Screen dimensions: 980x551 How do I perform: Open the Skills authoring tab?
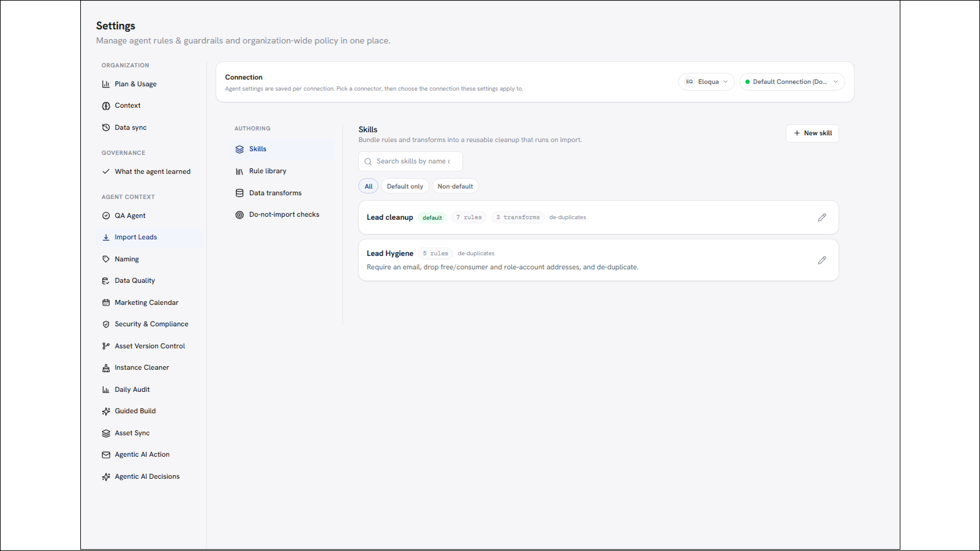(x=281, y=149)
